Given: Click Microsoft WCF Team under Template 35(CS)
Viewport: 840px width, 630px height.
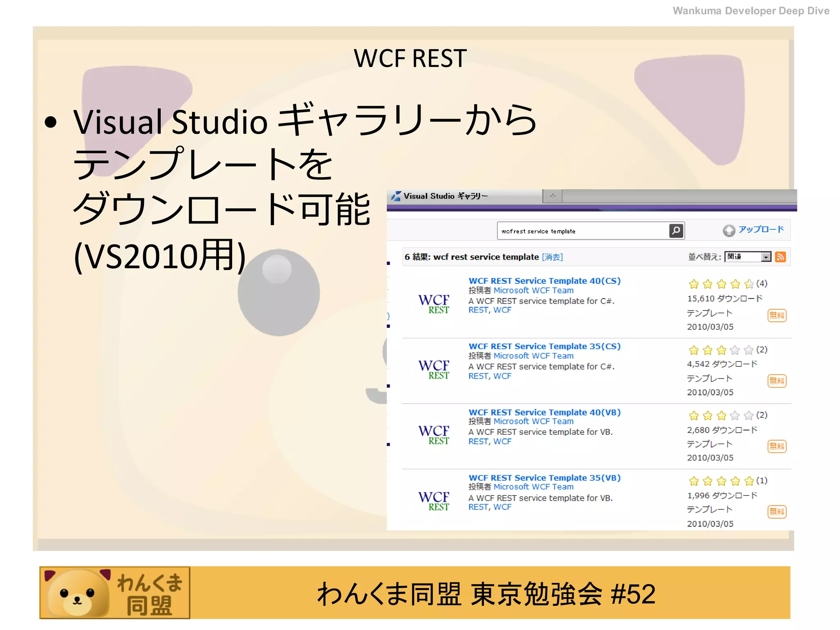Looking at the screenshot, I should [x=533, y=356].
